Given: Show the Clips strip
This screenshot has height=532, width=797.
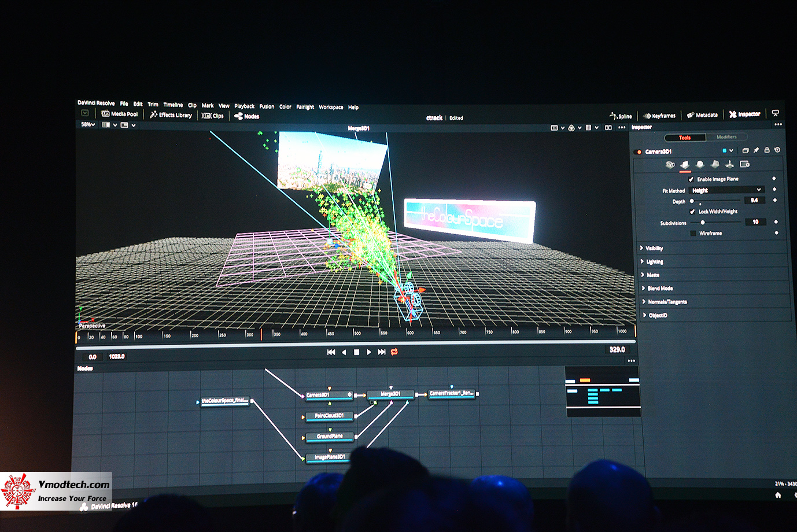Looking at the screenshot, I should 213,115.
